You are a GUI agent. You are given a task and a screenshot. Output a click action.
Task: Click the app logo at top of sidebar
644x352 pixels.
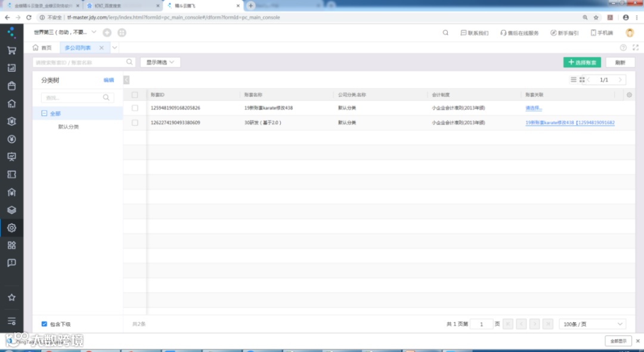11,32
